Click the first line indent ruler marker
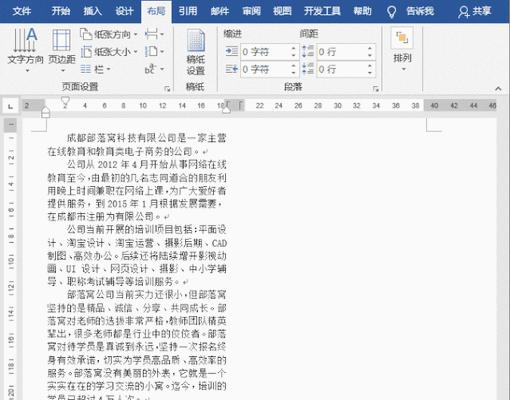The height and width of the screenshot is (400, 510). click(65, 101)
